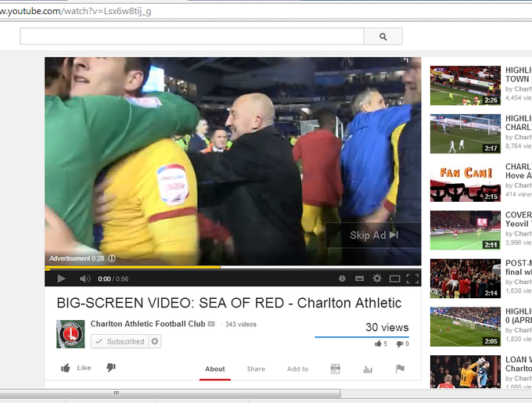Click the 30 views count

pyautogui.click(x=386, y=327)
